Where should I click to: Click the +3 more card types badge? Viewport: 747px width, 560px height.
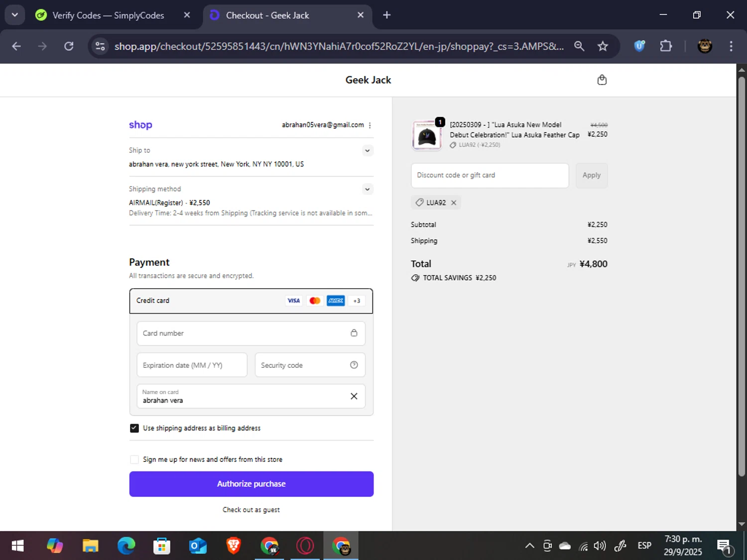357,301
